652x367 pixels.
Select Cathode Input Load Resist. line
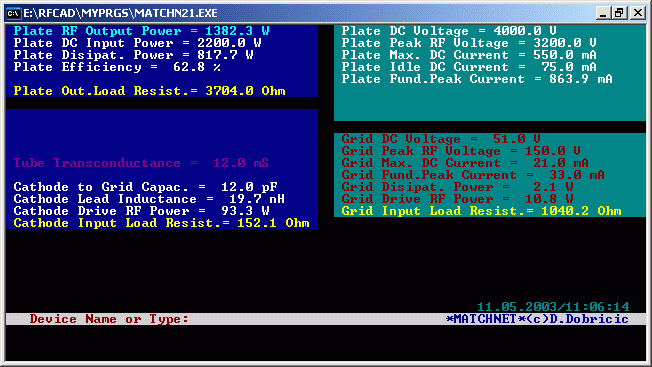pos(161,223)
